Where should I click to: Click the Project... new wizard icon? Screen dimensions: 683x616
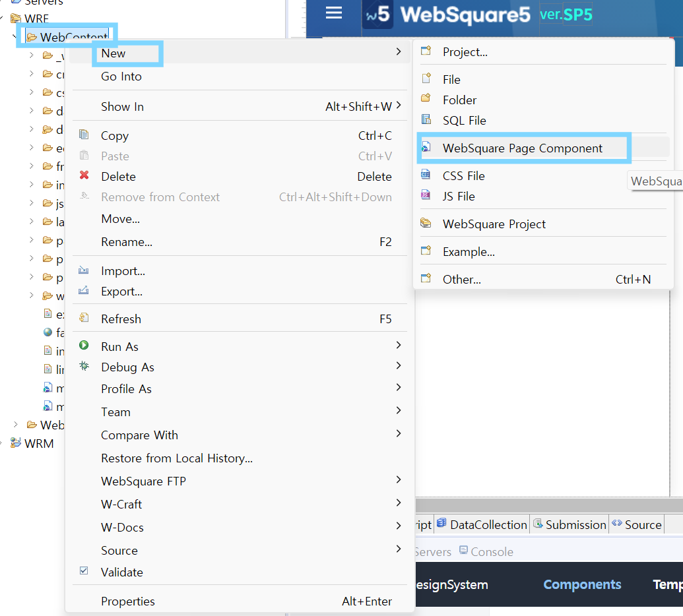tap(426, 51)
